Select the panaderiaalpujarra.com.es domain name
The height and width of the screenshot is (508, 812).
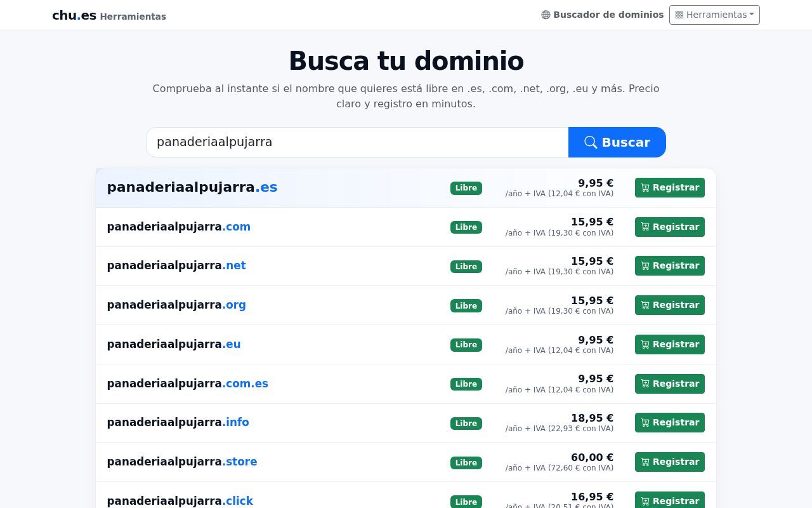[188, 384]
